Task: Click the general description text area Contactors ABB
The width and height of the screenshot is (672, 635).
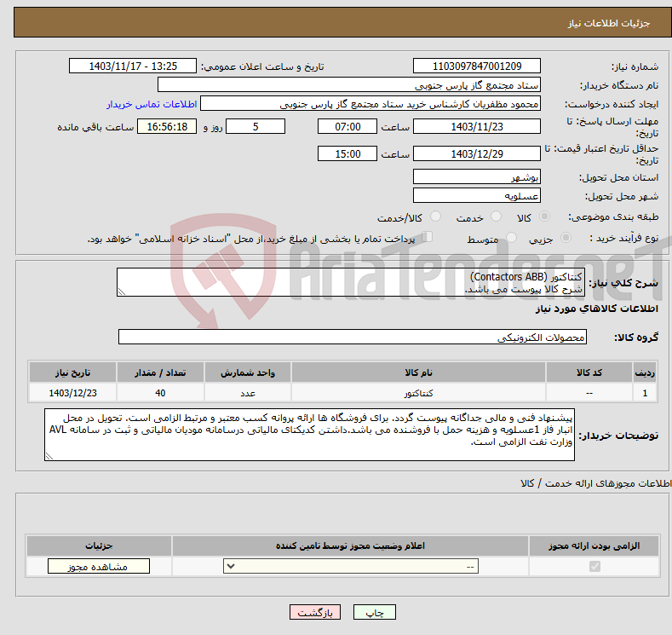Action: tap(351, 282)
